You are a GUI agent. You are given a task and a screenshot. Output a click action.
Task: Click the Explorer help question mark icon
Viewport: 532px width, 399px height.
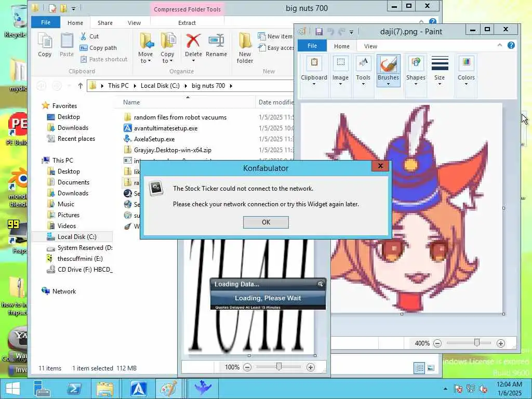click(x=433, y=22)
